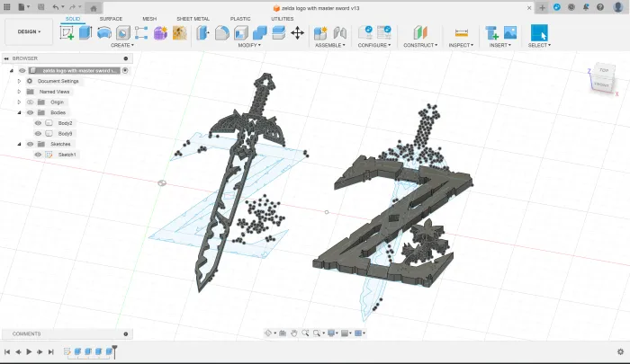Open the INSERT dropdown menu
630x364 pixels.
[500, 45]
